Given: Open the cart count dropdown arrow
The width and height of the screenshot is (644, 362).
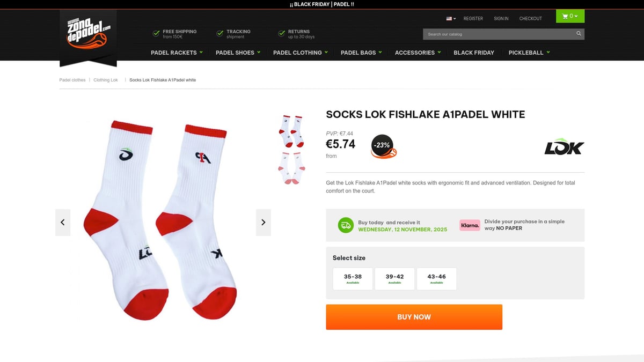Looking at the screenshot, I should tap(576, 16).
